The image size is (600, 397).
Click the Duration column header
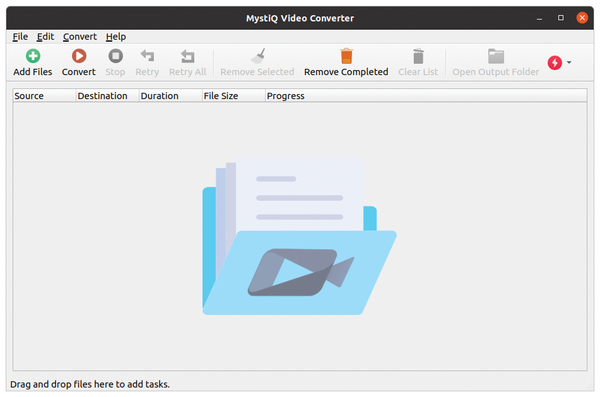(x=171, y=96)
